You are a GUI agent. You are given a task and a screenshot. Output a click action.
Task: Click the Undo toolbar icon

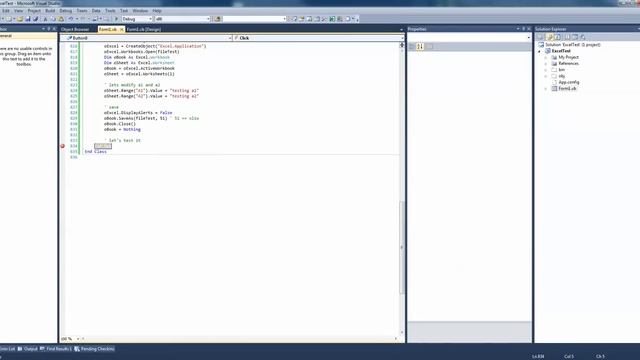(x=71, y=19)
